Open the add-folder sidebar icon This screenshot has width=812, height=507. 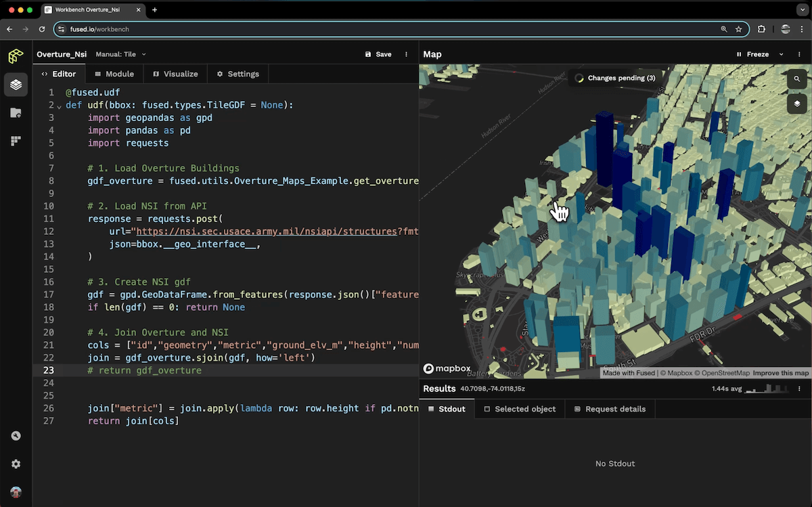pyautogui.click(x=16, y=113)
